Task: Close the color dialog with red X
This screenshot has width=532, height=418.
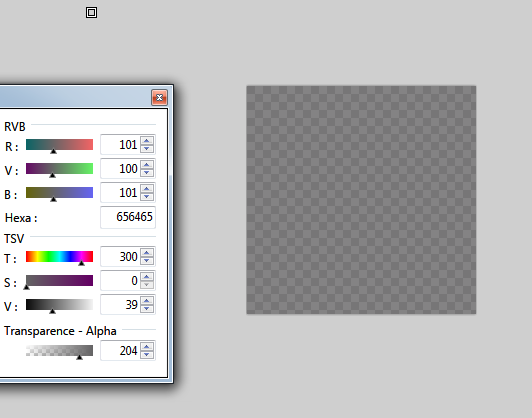Action: 159,98
